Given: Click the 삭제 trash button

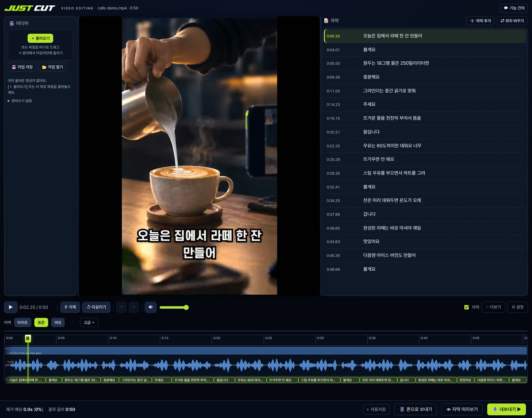Looking at the screenshot, I should [70, 307].
